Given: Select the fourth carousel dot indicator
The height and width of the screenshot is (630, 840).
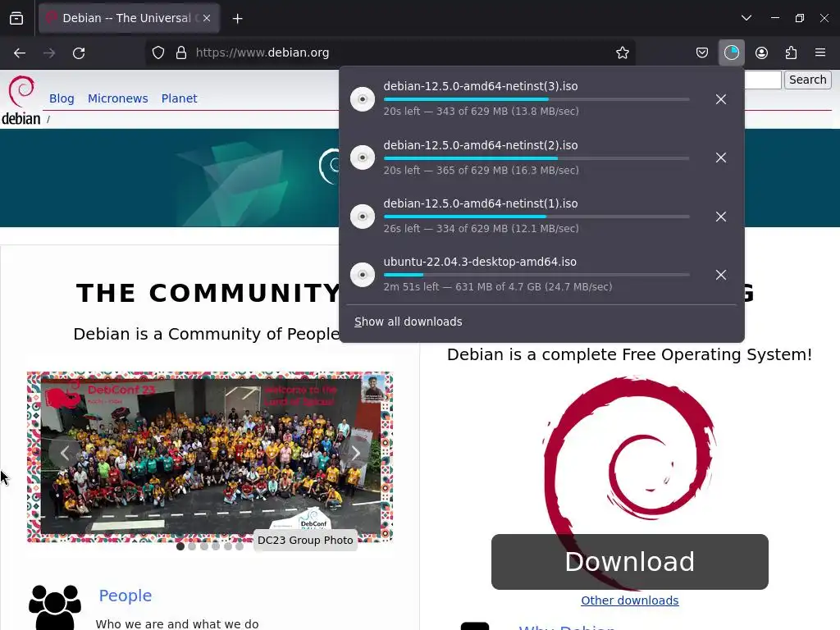Looking at the screenshot, I should coord(216,546).
